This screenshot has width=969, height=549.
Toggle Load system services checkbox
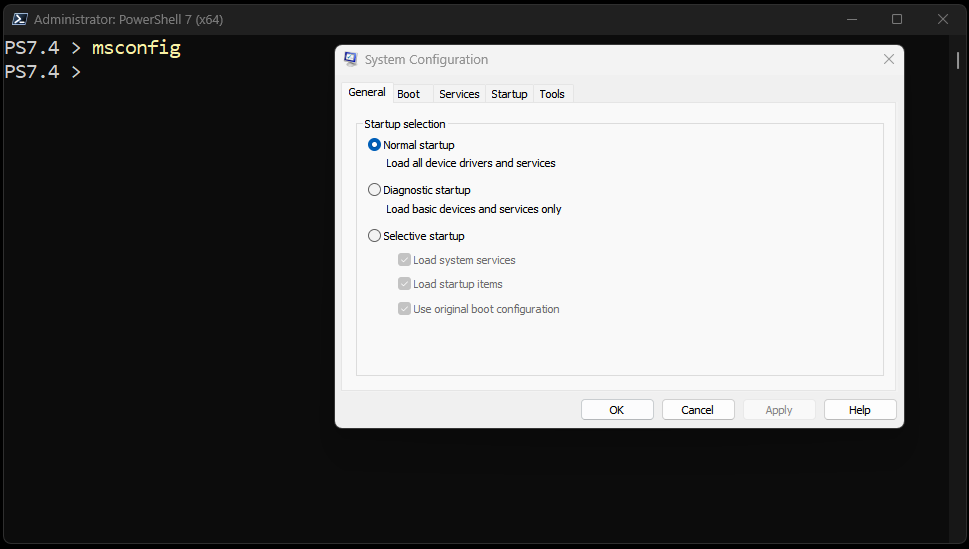tap(404, 260)
